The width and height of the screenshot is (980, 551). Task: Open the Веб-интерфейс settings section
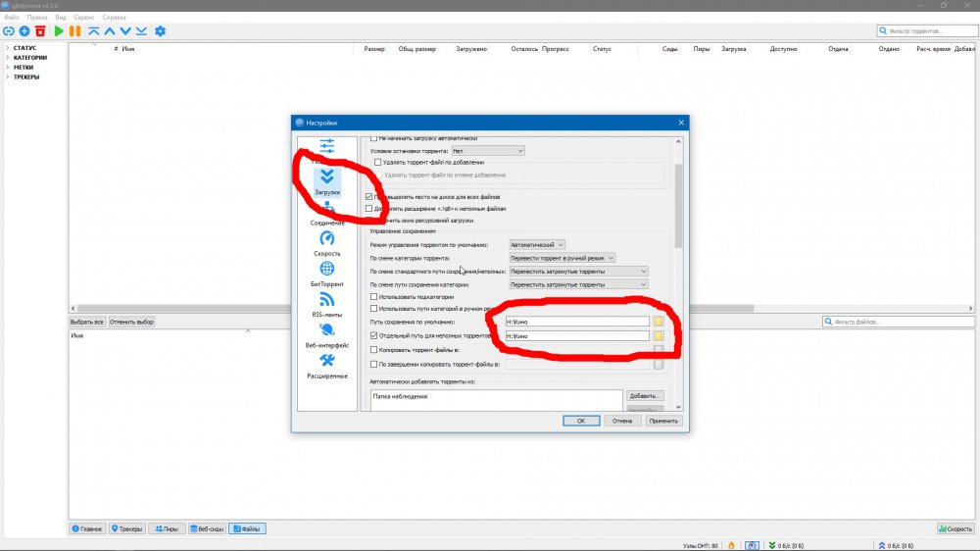[x=327, y=334]
